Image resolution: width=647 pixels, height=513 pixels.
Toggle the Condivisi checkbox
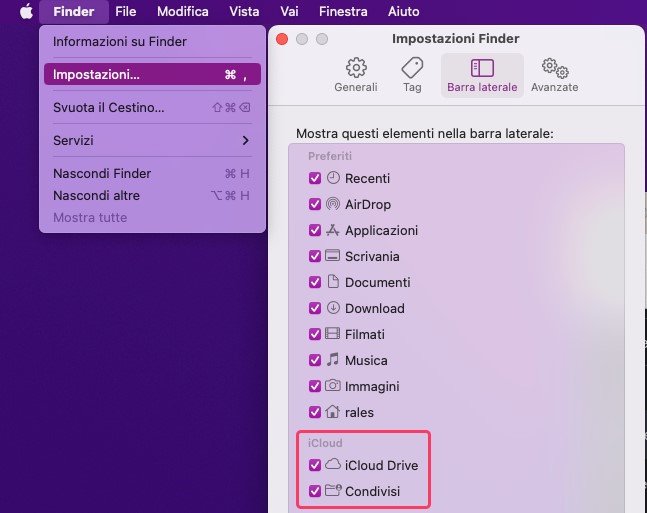coord(315,491)
